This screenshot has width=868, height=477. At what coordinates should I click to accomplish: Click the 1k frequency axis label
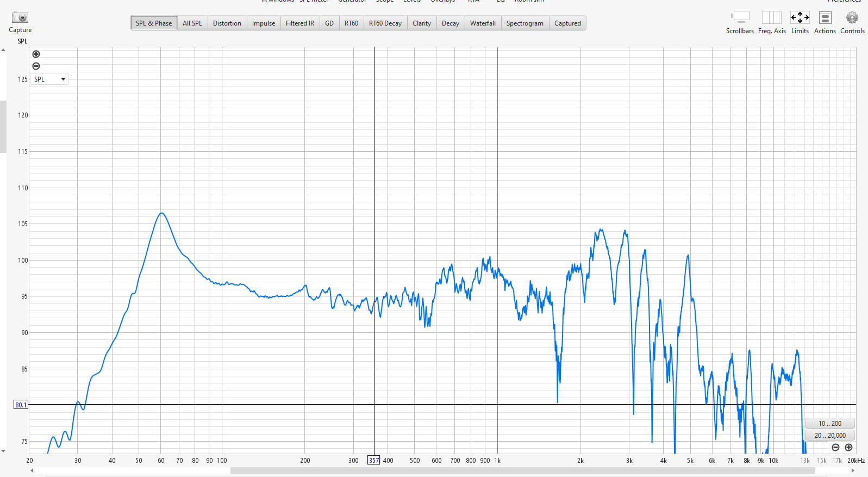click(x=497, y=461)
